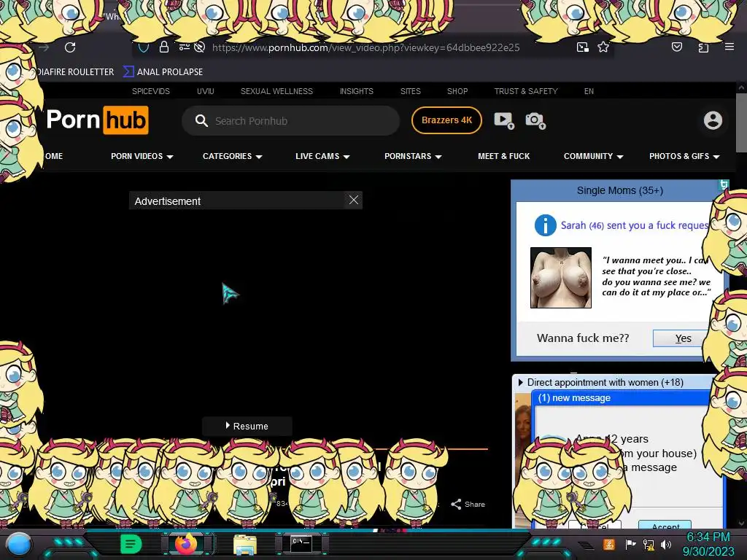747x560 pixels.
Task: Expand the COMMUNITY nav dropdown
Action: pyautogui.click(x=593, y=156)
